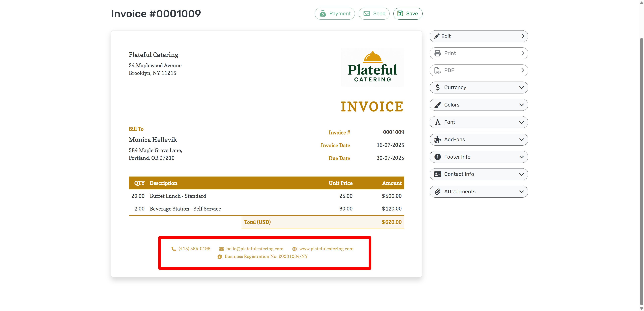Click the $500.00 amount cell

tap(392, 196)
